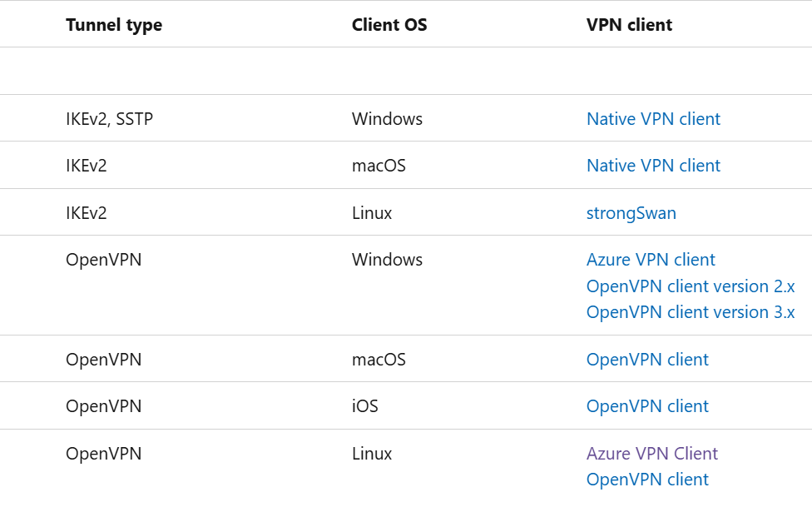Select macOS cell in IKEv2 row
The width and height of the screenshot is (812, 512).
[x=379, y=166]
